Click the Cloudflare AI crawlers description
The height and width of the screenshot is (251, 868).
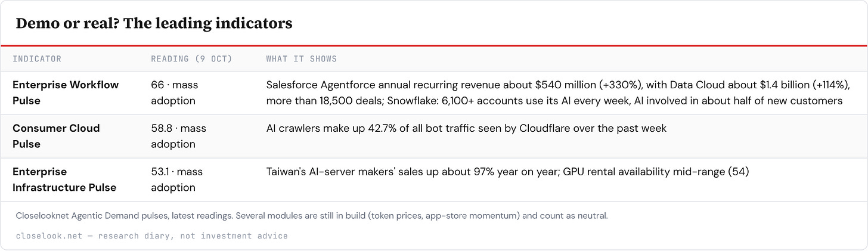(x=466, y=128)
